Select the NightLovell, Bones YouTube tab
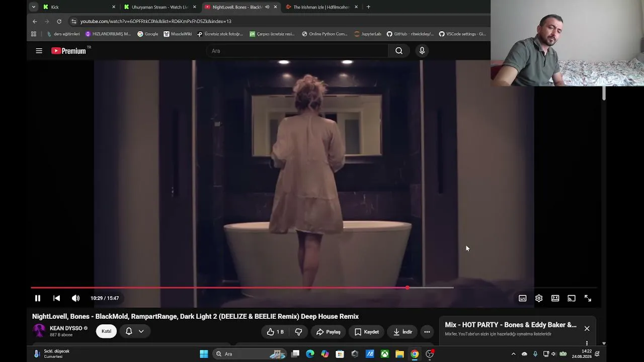 236,7
